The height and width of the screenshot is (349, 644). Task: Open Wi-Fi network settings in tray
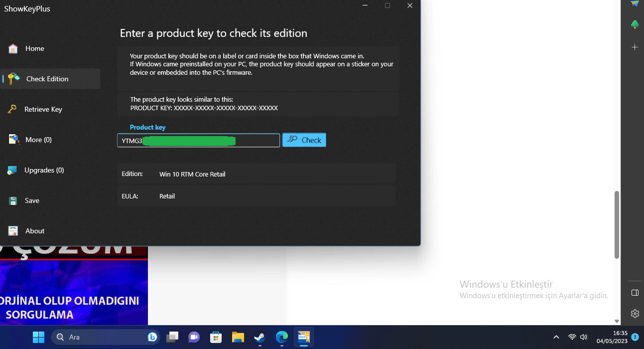coord(572,338)
